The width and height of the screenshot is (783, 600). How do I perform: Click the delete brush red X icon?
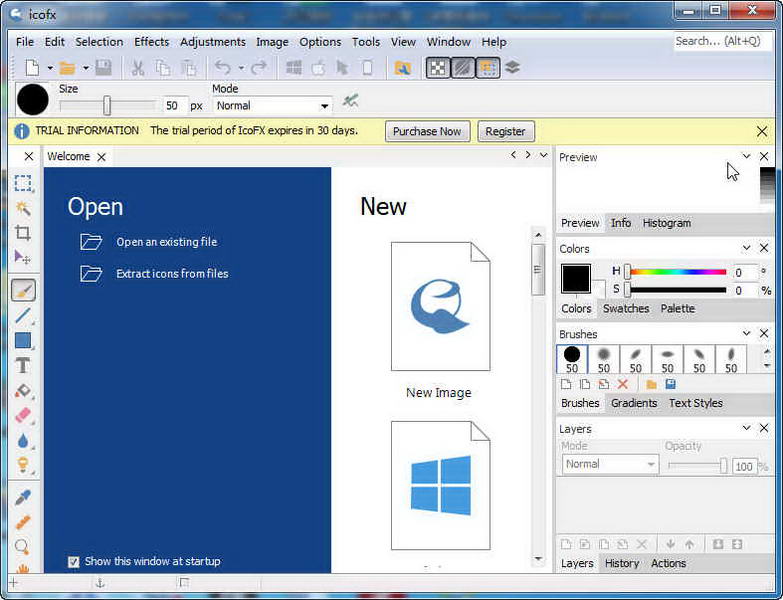pos(623,384)
